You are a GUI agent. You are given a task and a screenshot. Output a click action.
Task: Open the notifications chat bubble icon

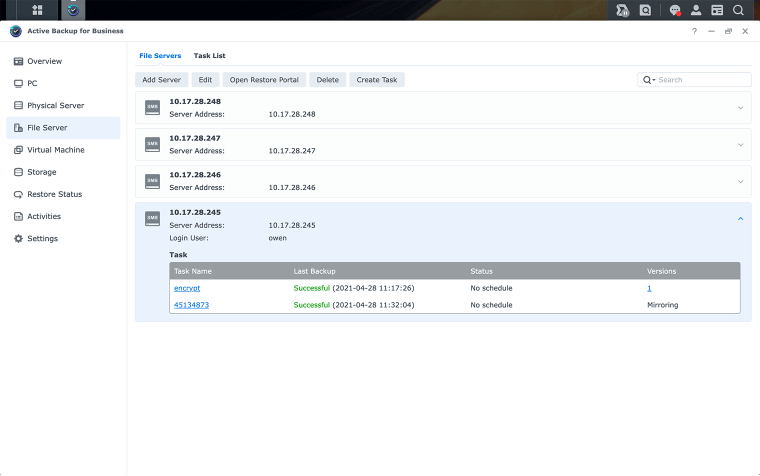coord(675,10)
